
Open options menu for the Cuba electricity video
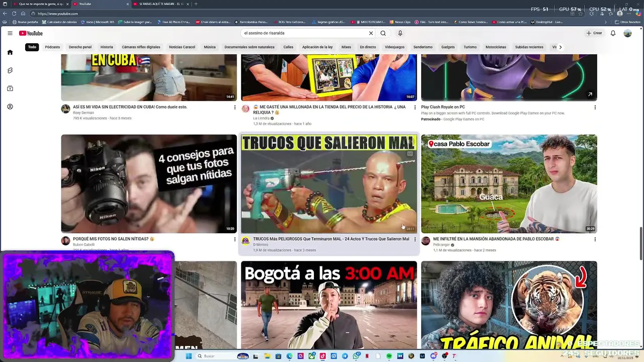pyautogui.click(x=234, y=107)
